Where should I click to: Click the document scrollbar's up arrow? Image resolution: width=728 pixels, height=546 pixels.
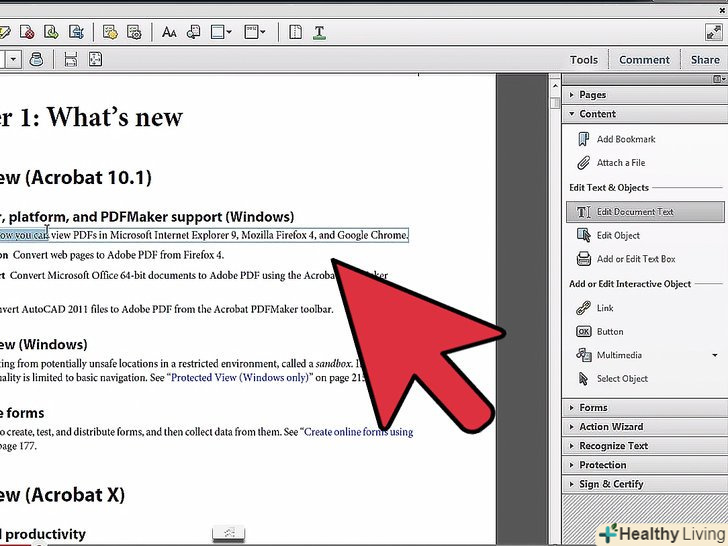[x=555, y=86]
